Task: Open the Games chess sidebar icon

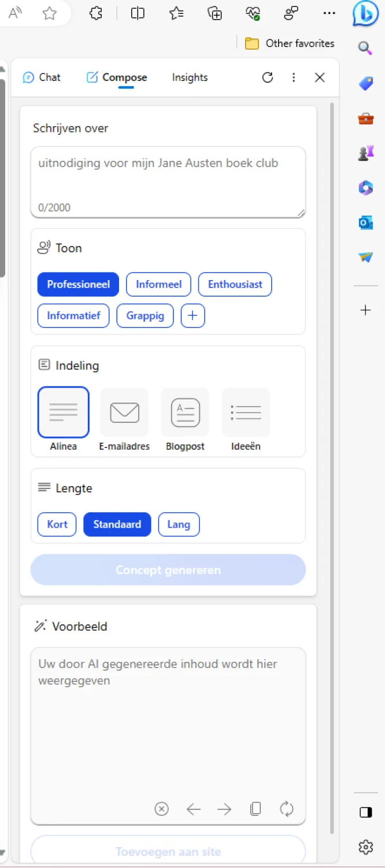Action: click(x=365, y=153)
